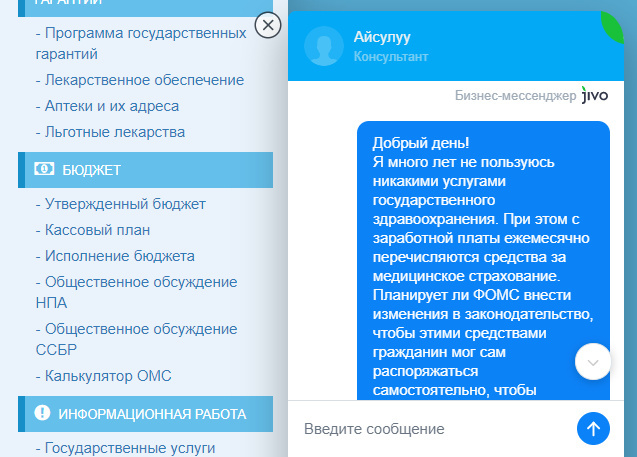Click the budget money icon
Viewport: 637px width, 457px height.
pyautogui.click(x=43, y=170)
